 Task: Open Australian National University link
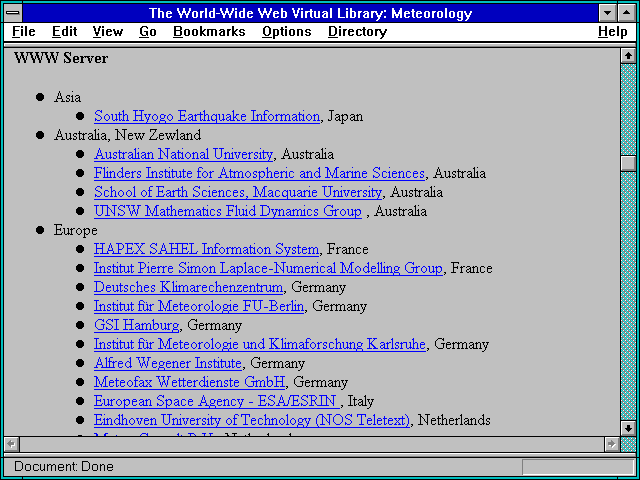coord(183,154)
